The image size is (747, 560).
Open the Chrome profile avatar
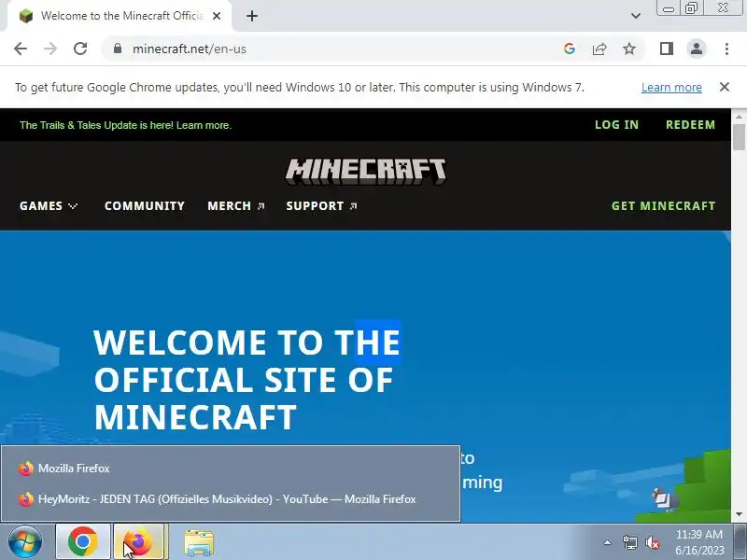click(x=697, y=49)
